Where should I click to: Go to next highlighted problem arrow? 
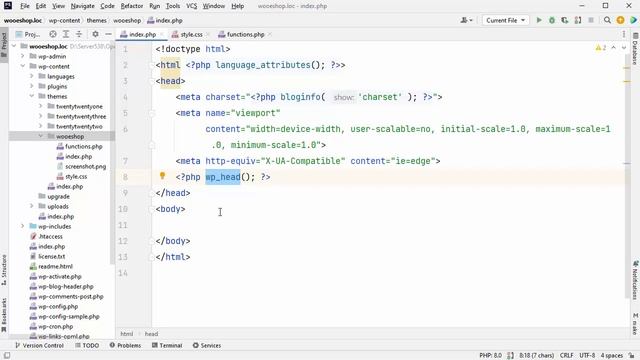pyautogui.click(x=624, y=48)
